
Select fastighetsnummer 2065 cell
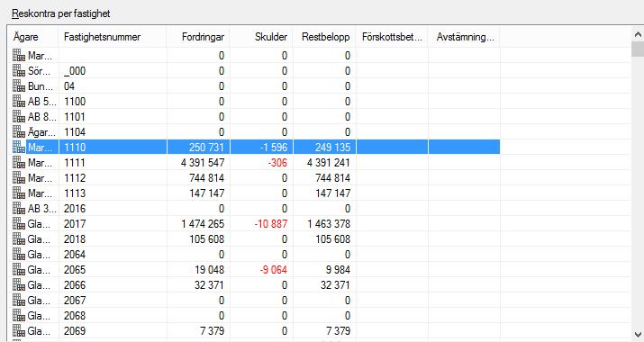75,270
